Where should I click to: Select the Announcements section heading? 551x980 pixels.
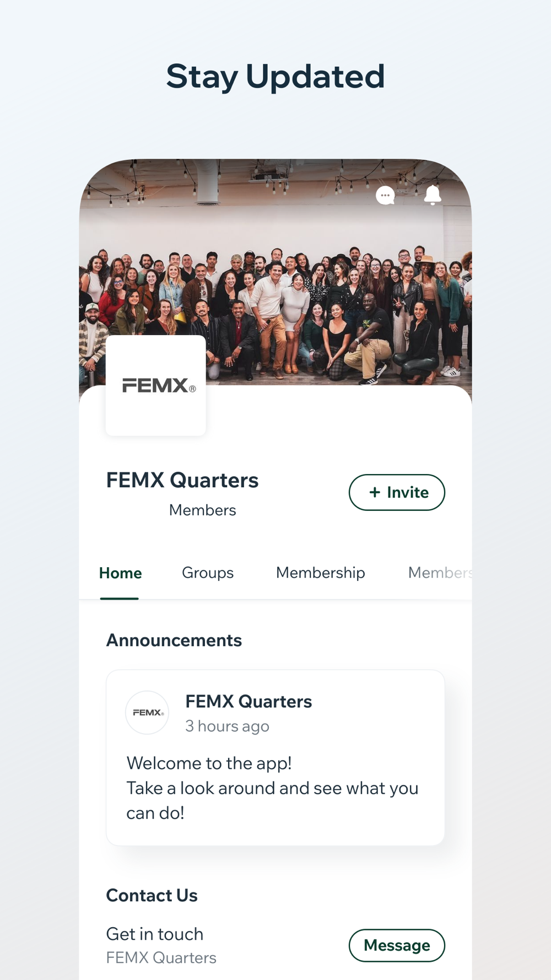click(x=174, y=640)
